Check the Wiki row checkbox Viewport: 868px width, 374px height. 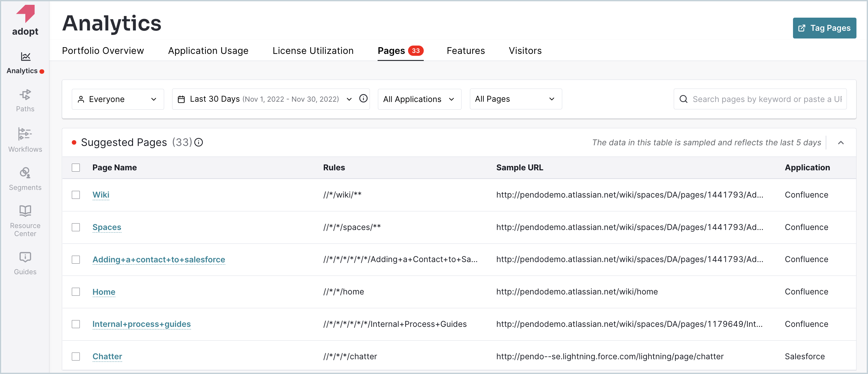click(x=76, y=195)
